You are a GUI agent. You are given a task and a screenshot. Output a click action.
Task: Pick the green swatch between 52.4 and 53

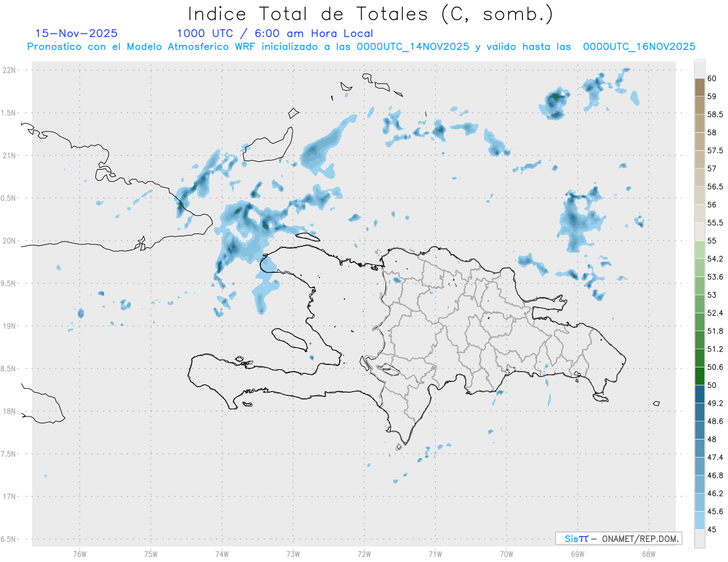pos(699,304)
